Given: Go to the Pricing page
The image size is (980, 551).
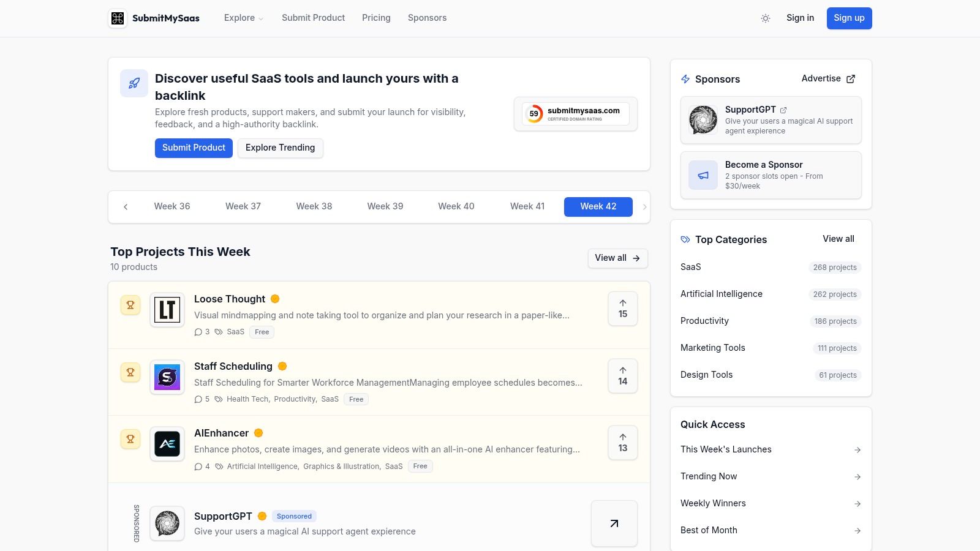Looking at the screenshot, I should point(376,18).
